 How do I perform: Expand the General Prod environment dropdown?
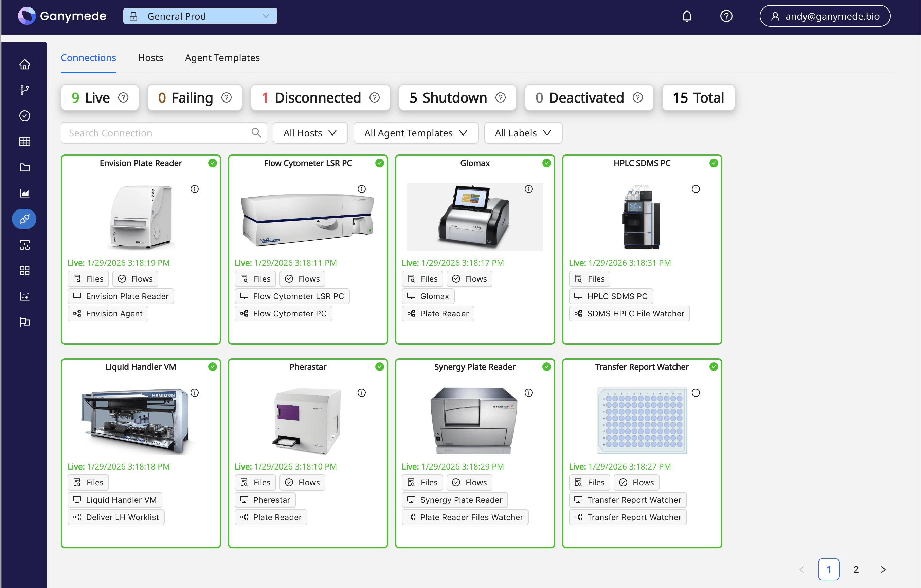pos(200,16)
